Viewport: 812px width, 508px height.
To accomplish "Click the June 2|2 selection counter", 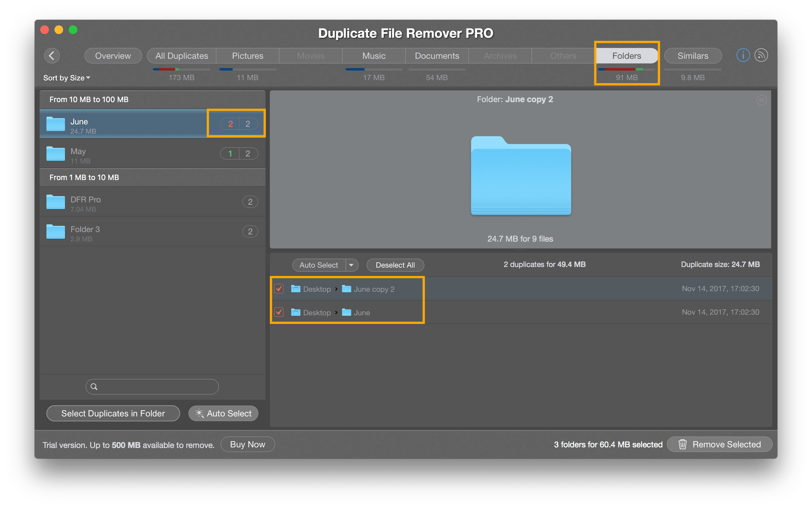I will coord(239,124).
